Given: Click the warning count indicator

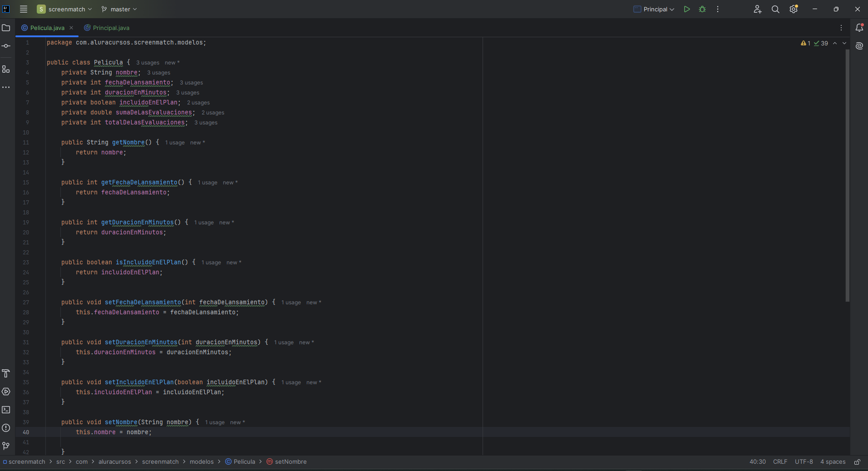Looking at the screenshot, I should 805,43.
